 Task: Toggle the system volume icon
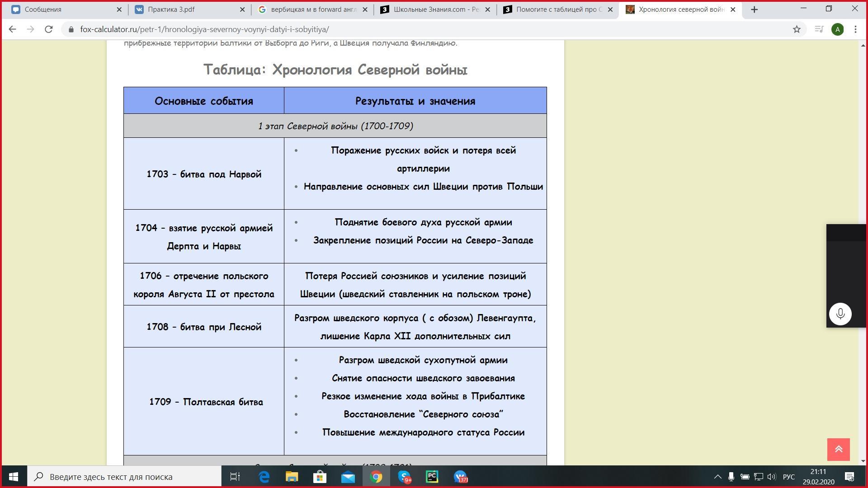click(771, 477)
